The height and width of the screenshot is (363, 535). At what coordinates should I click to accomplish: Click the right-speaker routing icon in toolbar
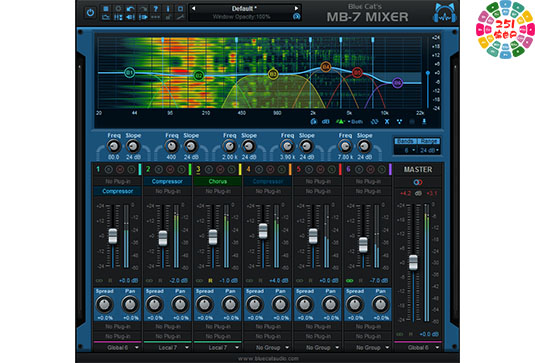point(143,17)
